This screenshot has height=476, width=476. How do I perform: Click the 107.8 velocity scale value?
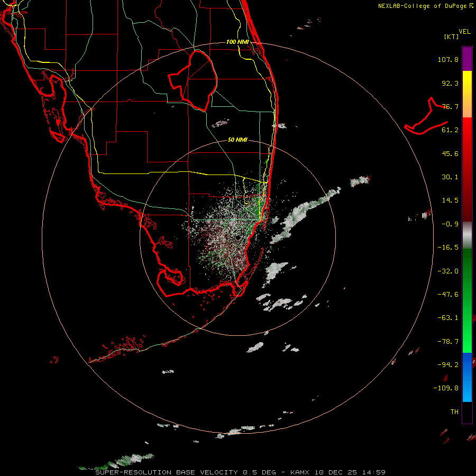pyautogui.click(x=448, y=59)
